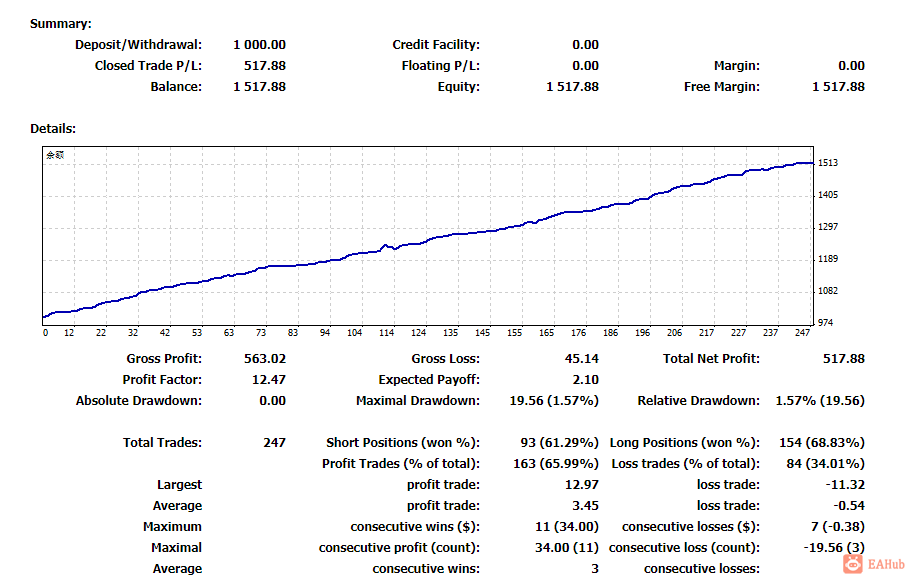Select consecutive wins value 11 (34.00)
914x579 pixels.
pyautogui.click(x=567, y=527)
